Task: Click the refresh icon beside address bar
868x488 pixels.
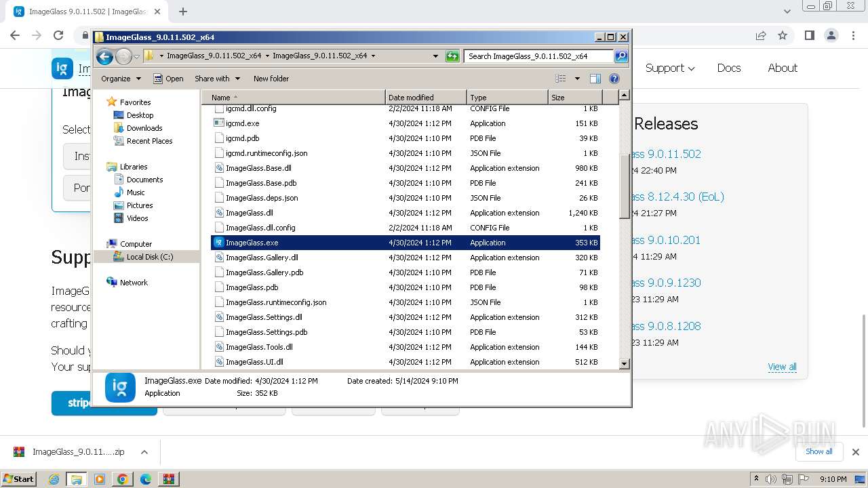Action: pos(452,56)
